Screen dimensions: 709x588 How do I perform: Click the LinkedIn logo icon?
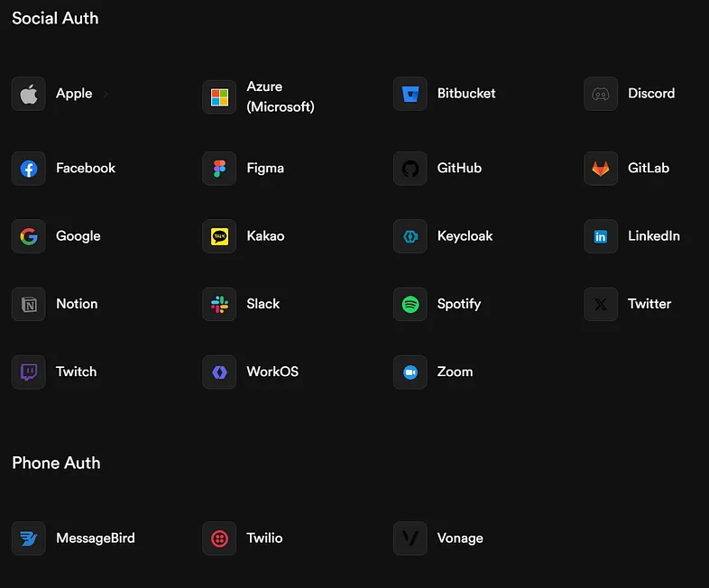601,236
